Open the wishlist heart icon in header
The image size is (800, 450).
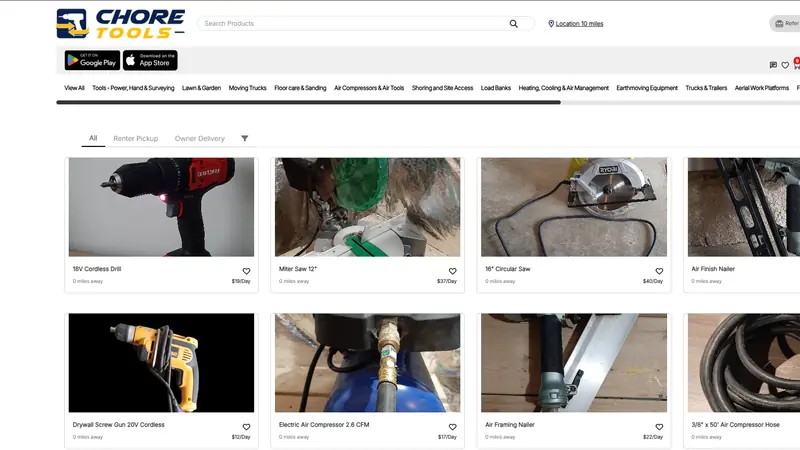(785, 65)
